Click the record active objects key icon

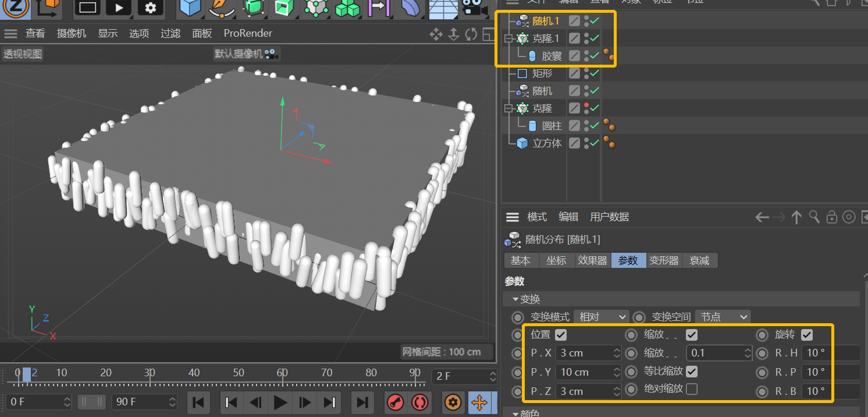click(x=395, y=402)
